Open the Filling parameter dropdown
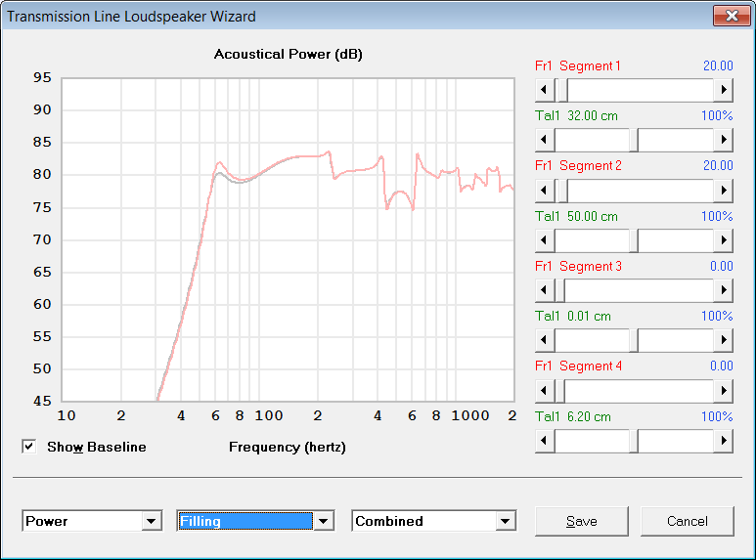Viewport: 756px width, 560px height. point(324,521)
